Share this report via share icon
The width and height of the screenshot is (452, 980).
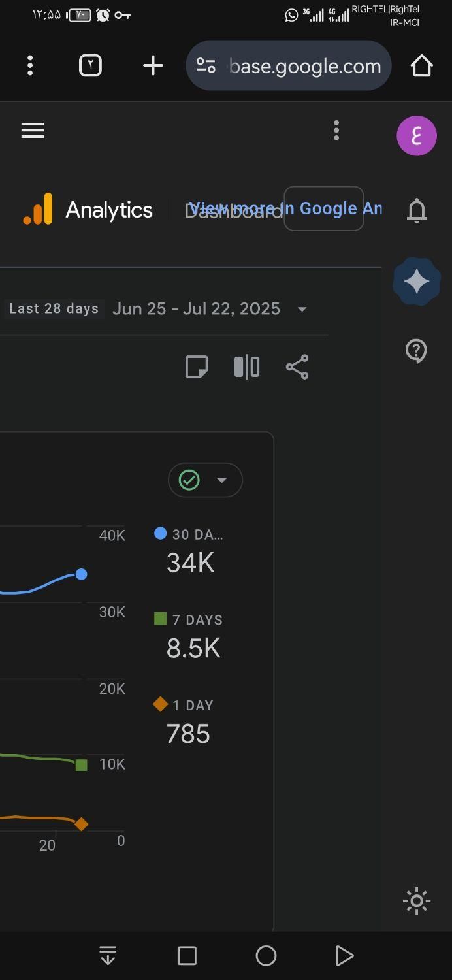[297, 367]
